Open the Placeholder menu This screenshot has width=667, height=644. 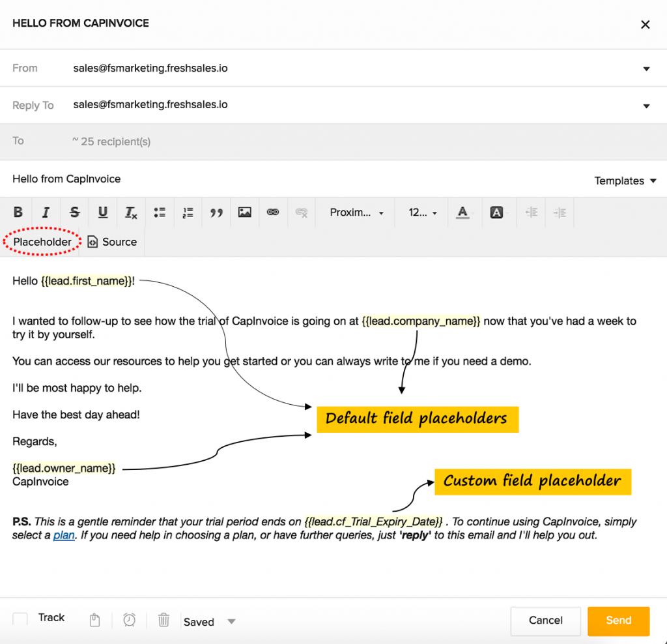coord(42,242)
